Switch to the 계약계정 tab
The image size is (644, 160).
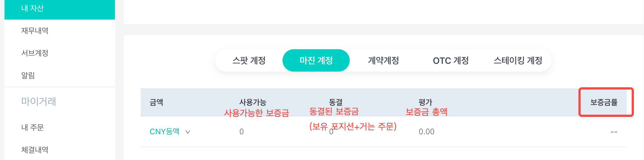[x=383, y=60]
